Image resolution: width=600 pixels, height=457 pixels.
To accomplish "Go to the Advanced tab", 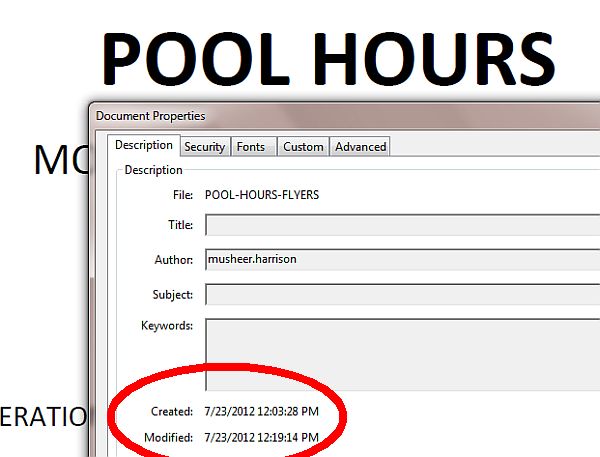I will click(360, 147).
